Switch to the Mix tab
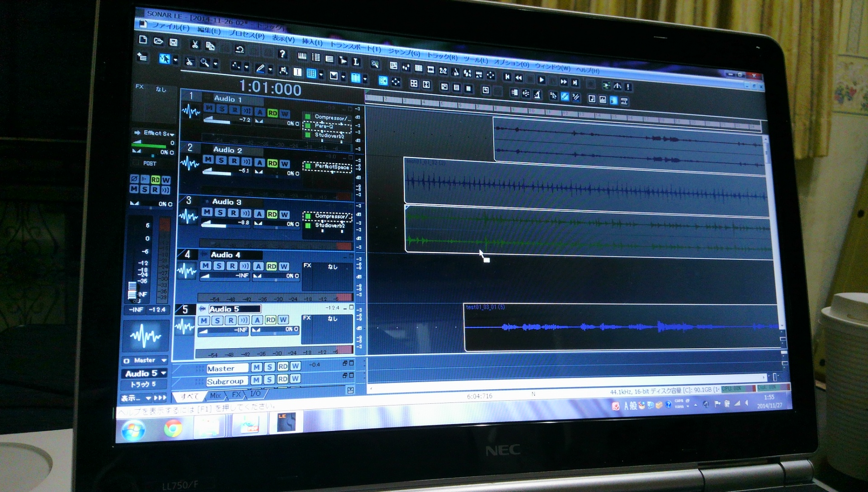Viewport: 868px width, 492px height. pyautogui.click(x=216, y=395)
